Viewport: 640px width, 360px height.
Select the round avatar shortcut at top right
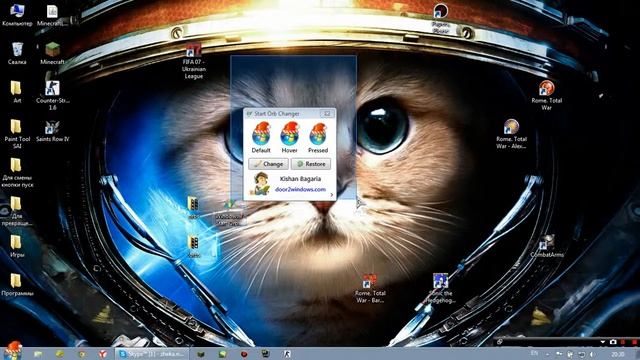(440, 18)
